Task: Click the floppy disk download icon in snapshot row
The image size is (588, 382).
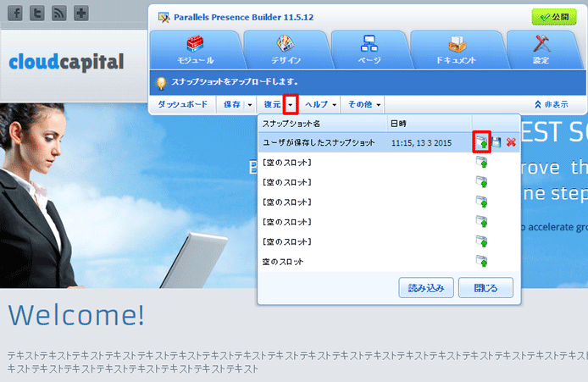Action: [496, 143]
